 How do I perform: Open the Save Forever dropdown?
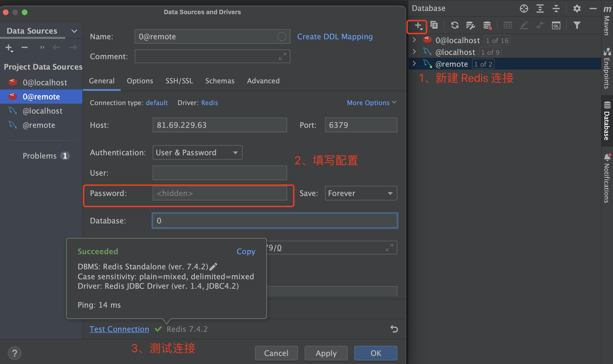pyautogui.click(x=361, y=193)
